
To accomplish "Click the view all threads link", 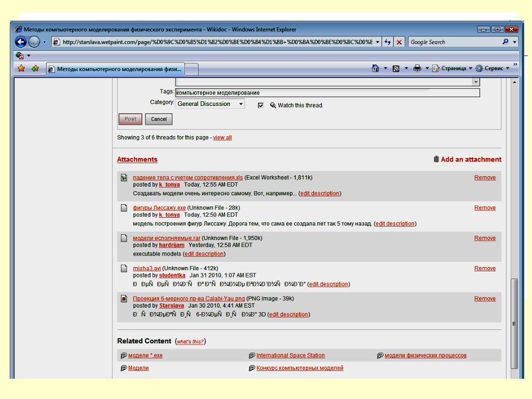I will pyautogui.click(x=222, y=137).
